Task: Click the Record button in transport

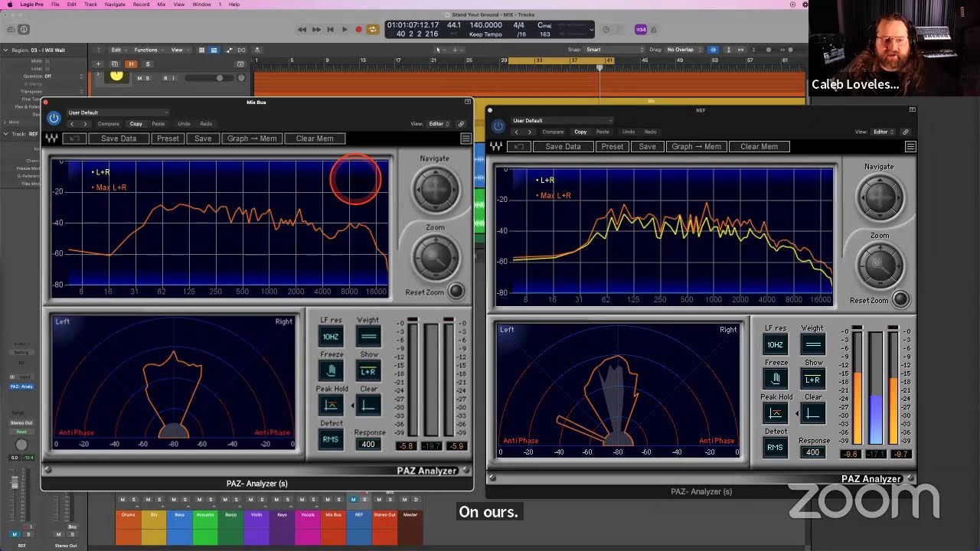Action: tap(358, 29)
